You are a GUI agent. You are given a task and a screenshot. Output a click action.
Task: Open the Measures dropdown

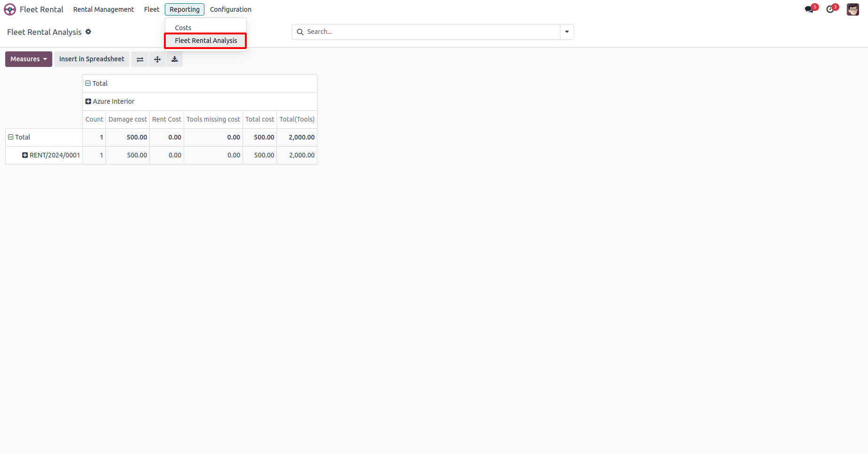29,59
